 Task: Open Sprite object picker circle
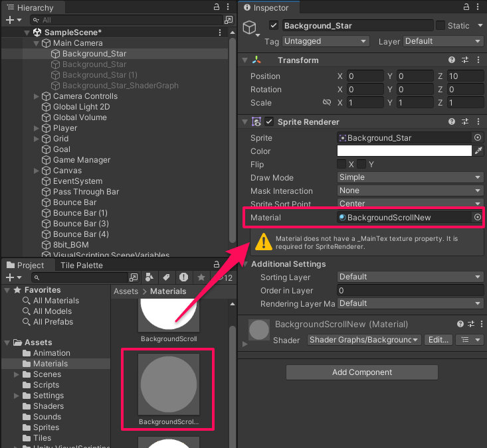(478, 137)
